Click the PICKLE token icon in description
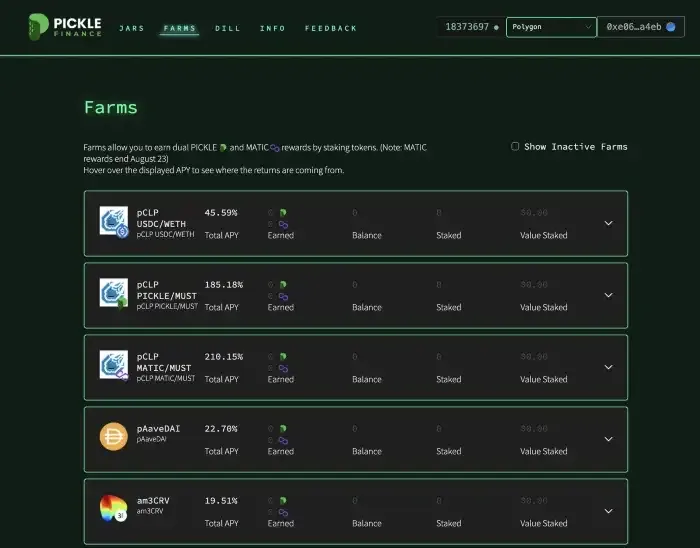Viewport: 700px width, 548px height. click(223, 148)
